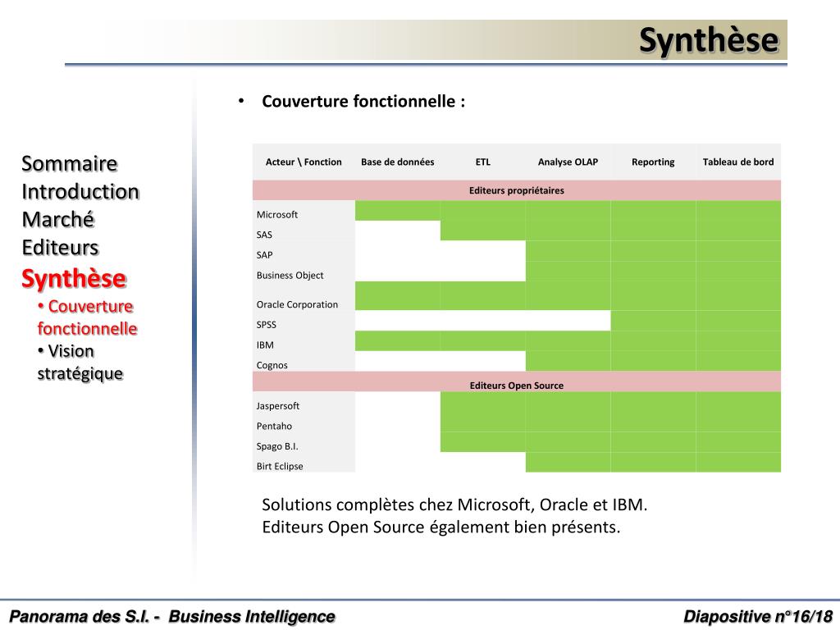Click the 'Solutions complètes chez Microsoft' sentence

[x=454, y=504]
